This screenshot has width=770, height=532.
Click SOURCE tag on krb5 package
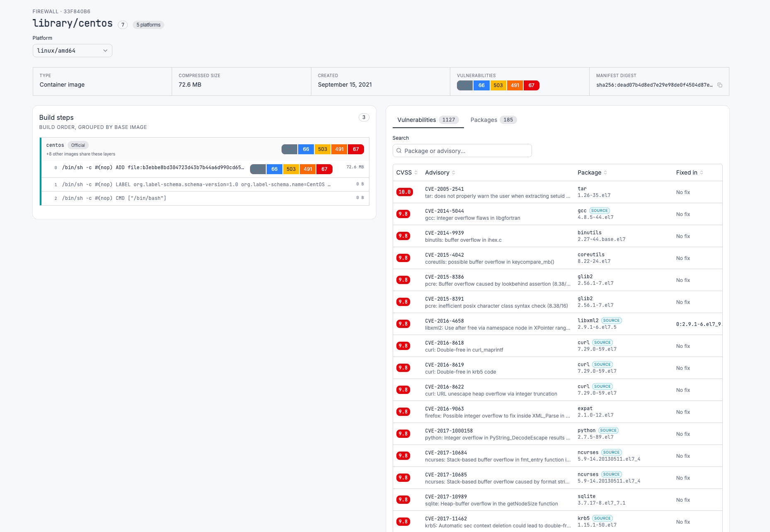point(602,518)
